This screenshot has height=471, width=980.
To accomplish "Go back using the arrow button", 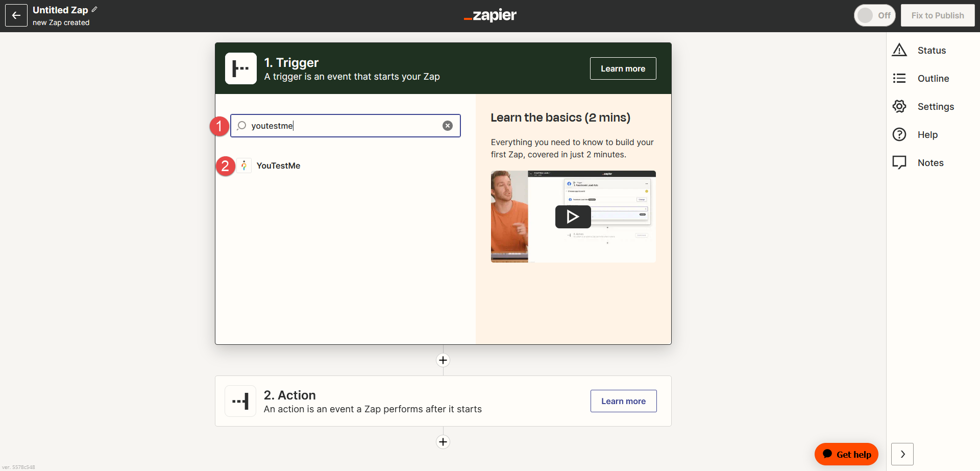I will point(16,15).
